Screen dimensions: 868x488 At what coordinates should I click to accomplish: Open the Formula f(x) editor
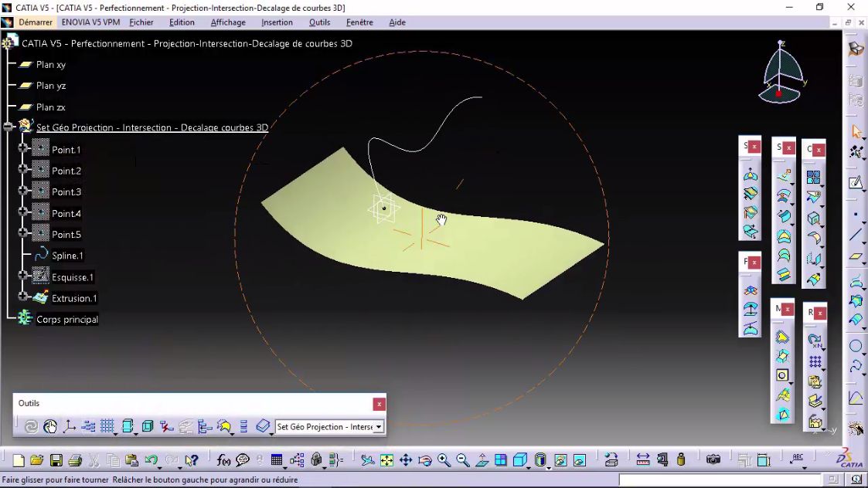(x=223, y=460)
